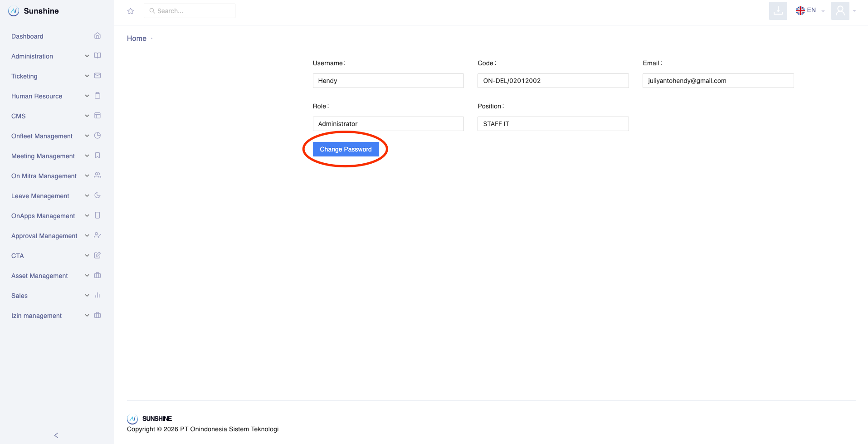Open the Meeting Management menu

(x=43, y=156)
